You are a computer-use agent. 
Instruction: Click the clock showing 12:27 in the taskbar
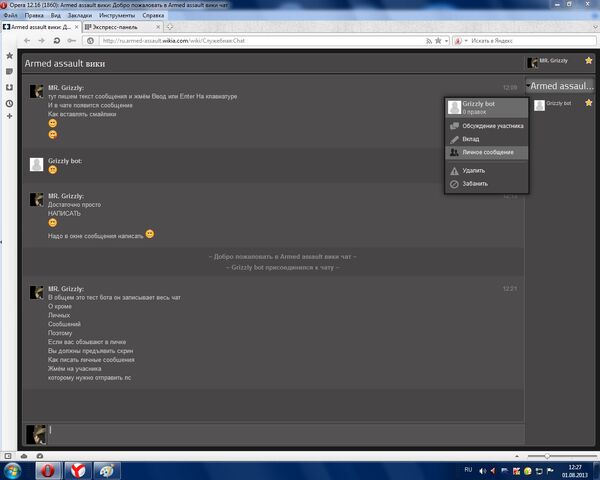575,467
